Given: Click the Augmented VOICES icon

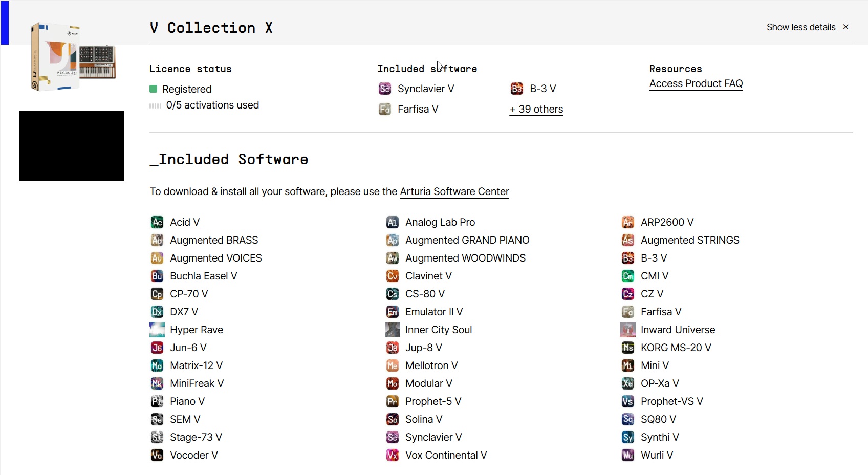Looking at the screenshot, I should [x=157, y=258].
